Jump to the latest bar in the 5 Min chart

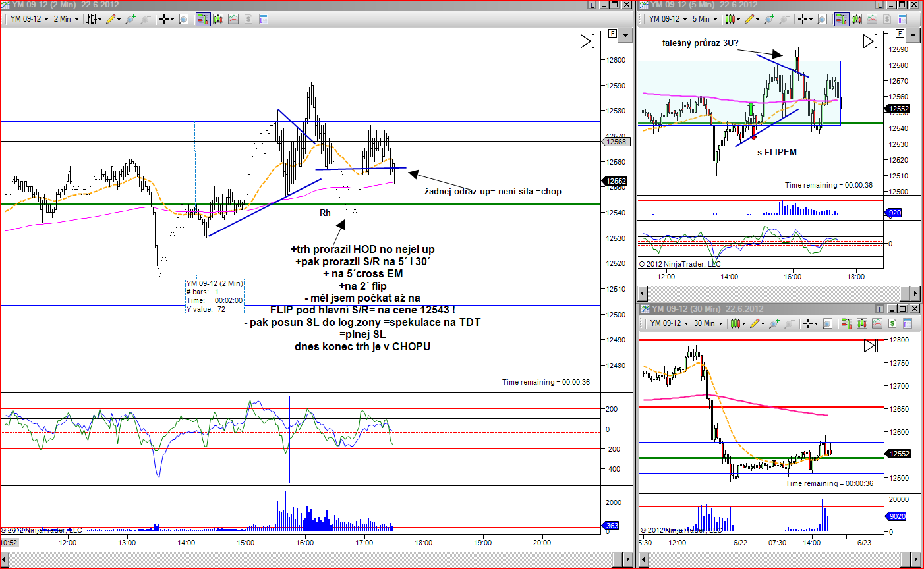pyautogui.click(x=870, y=41)
